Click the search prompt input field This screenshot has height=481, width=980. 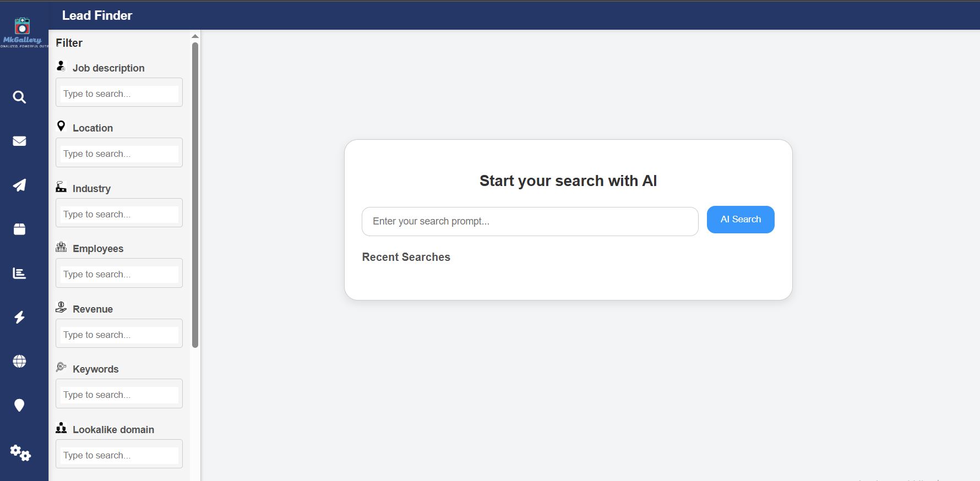[529, 221]
